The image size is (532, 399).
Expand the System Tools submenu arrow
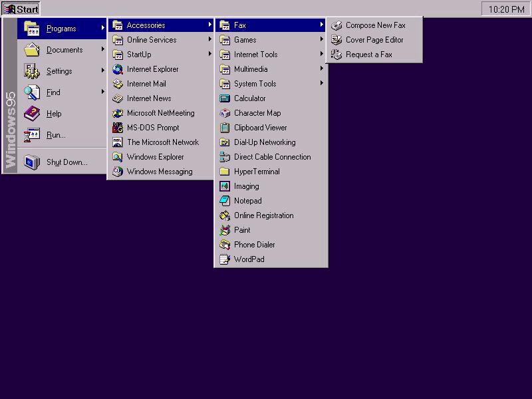click(x=322, y=84)
